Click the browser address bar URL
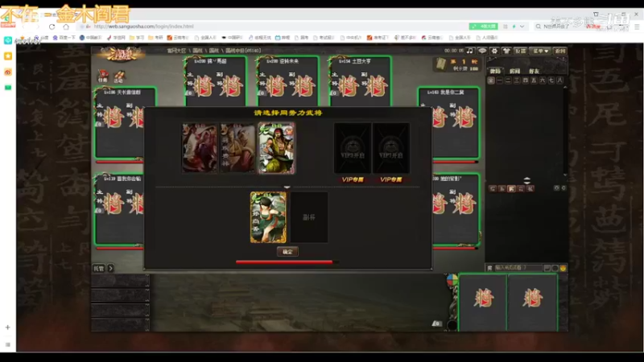Image resolution: width=644 pixels, height=362 pixels. [x=143, y=27]
